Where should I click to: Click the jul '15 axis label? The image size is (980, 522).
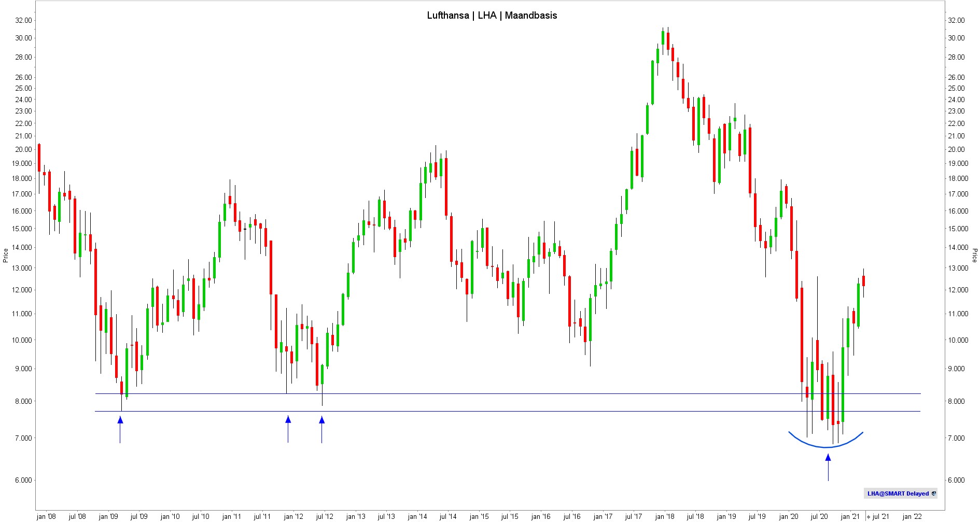click(510, 516)
